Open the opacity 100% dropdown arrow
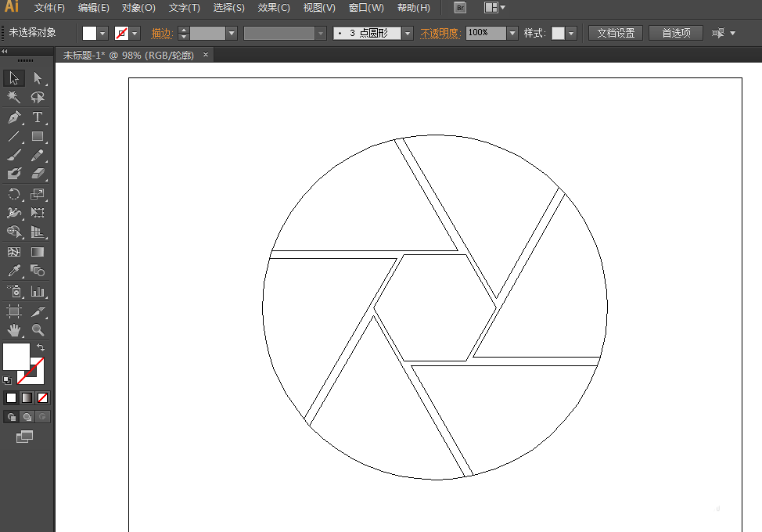Screen dimensions: 762x532 (x=512, y=33)
